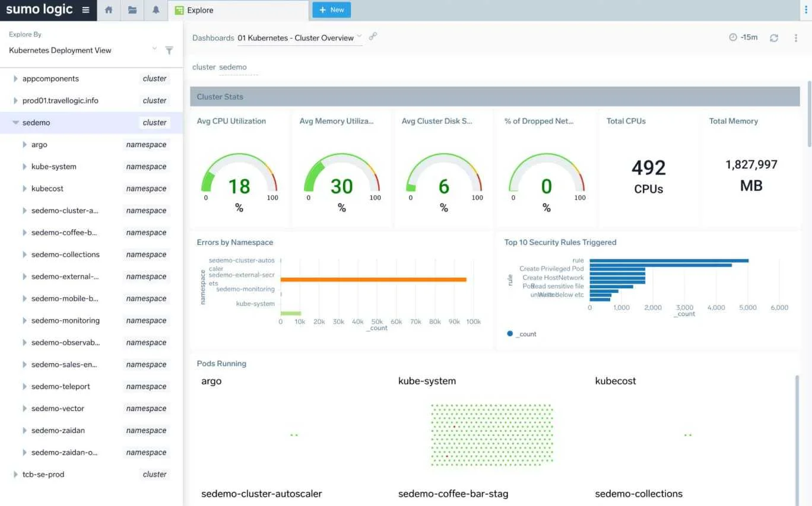Image resolution: width=812 pixels, height=506 pixels.
Task: Go to the Home icon tab
Action: 109,10
